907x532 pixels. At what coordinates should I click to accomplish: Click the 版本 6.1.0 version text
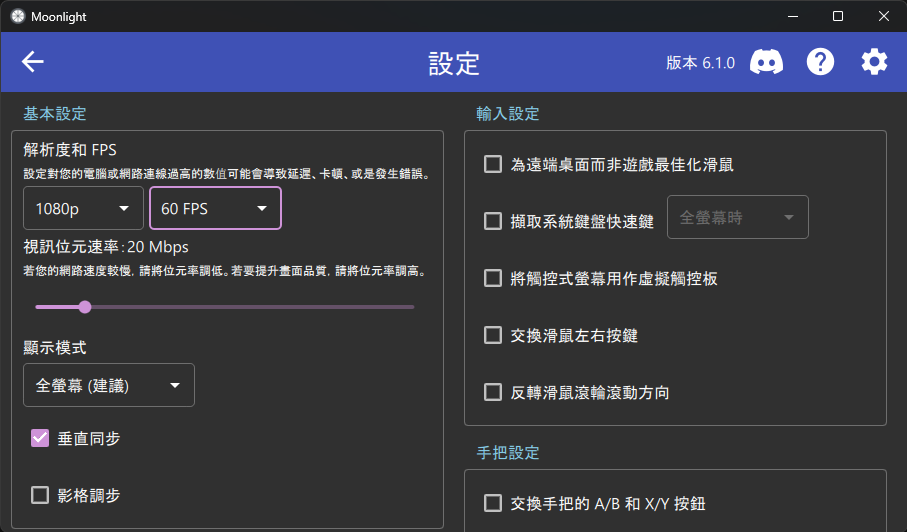point(700,62)
